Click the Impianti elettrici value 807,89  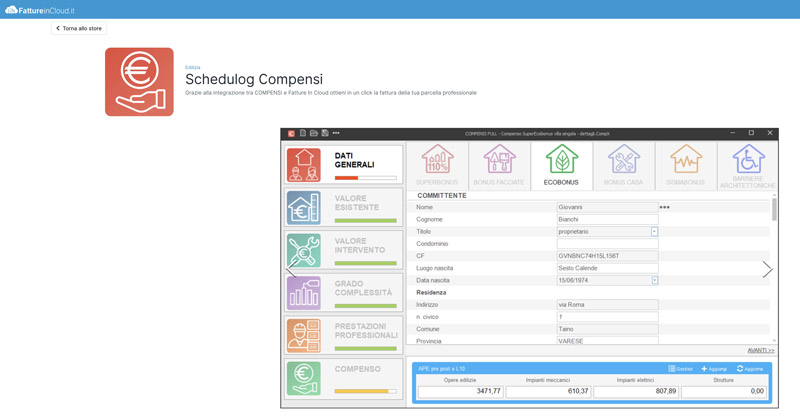[636, 391]
